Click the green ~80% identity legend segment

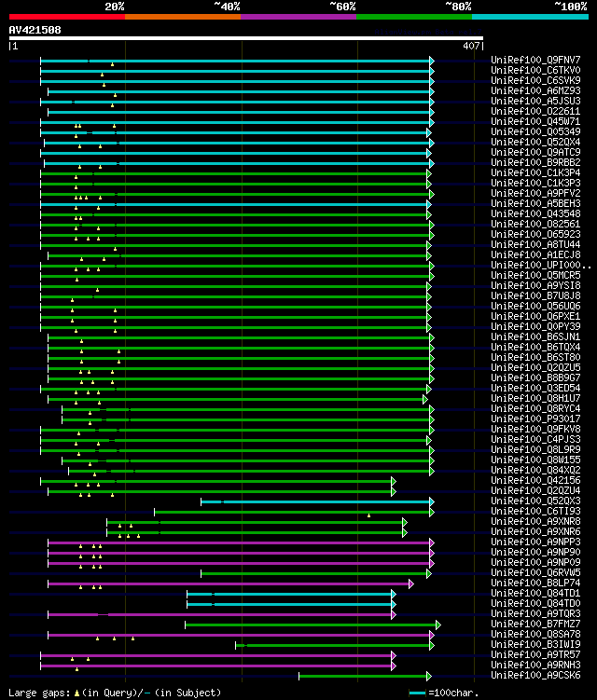tap(414, 17)
